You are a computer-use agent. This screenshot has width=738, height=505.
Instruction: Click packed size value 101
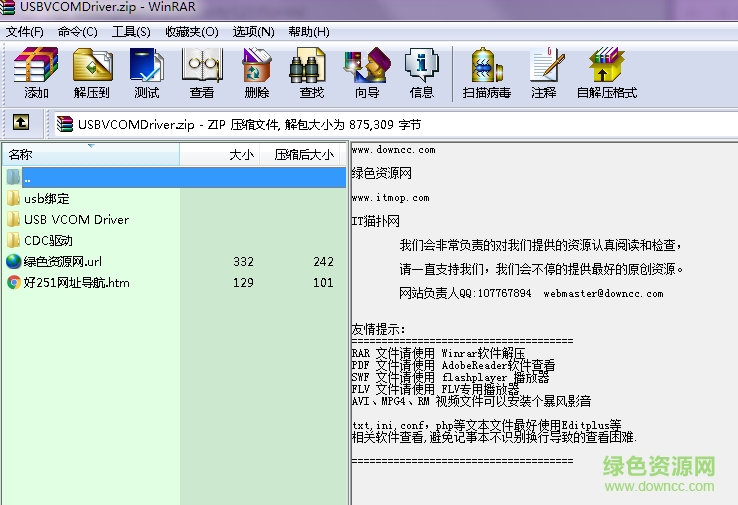(323, 283)
